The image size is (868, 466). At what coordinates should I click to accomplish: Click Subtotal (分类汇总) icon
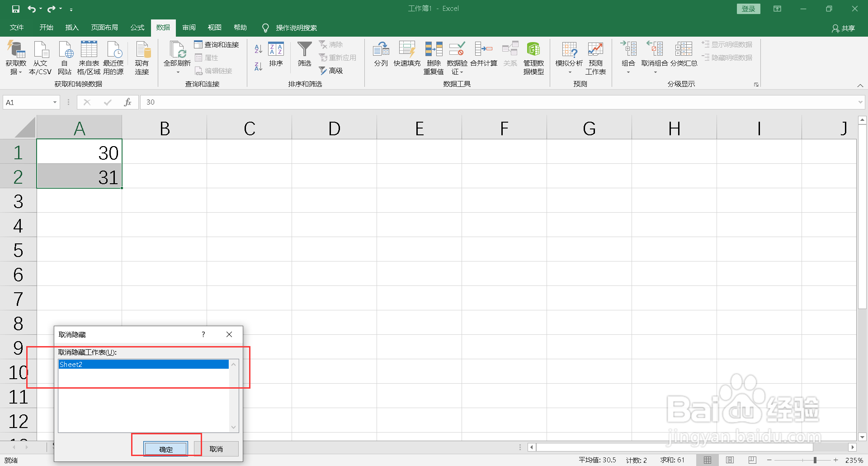[x=684, y=49]
